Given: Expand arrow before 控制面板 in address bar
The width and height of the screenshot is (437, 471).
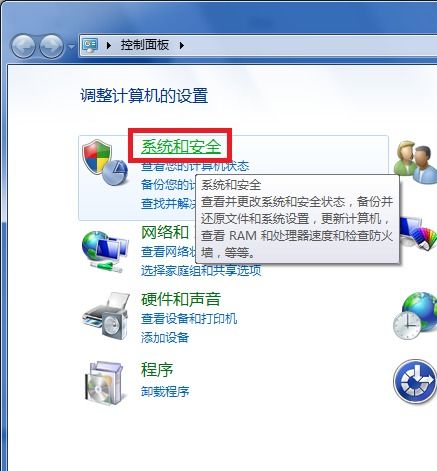Looking at the screenshot, I should pos(109,45).
